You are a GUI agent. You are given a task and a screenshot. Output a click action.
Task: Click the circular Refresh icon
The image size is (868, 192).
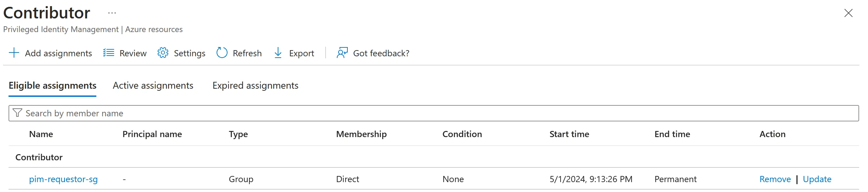pyautogui.click(x=222, y=53)
